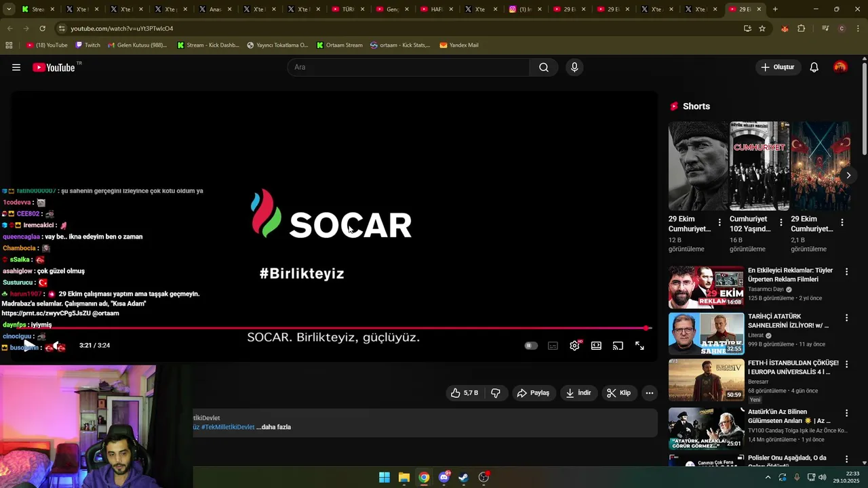Image resolution: width=868 pixels, height=488 pixels.
Task: Open File Explorer from taskbar
Action: [404, 477]
